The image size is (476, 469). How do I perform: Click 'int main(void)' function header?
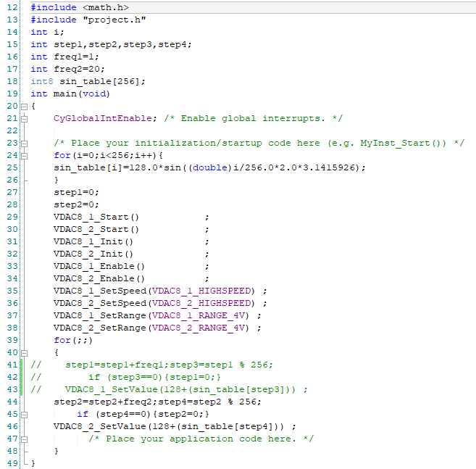(x=70, y=94)
